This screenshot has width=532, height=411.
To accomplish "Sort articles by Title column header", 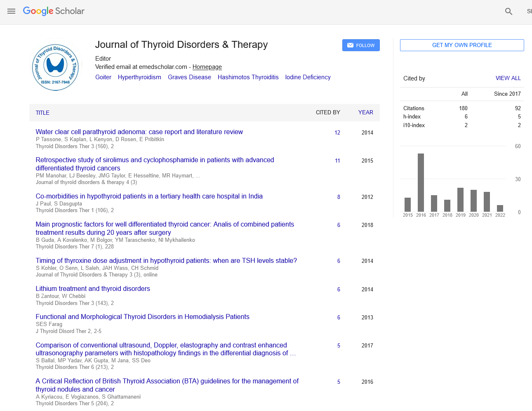I will pyautogui.click(x=42, y=113).
